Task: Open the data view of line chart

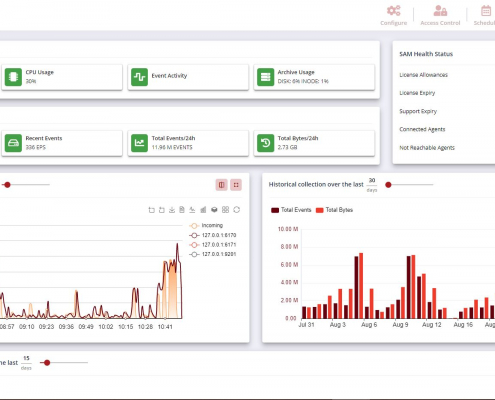Action: click(x=182, y=210)
